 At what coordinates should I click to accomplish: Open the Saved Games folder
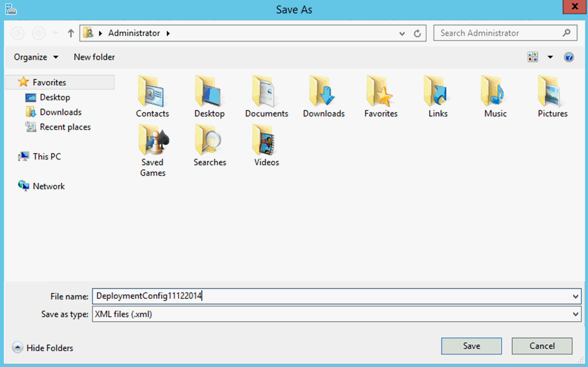pos(152,151)
